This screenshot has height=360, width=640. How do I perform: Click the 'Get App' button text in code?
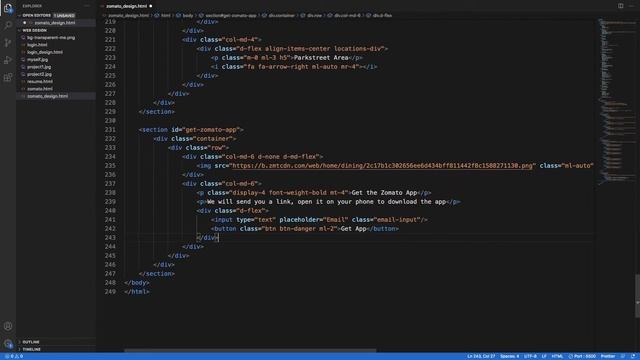[353, 229]
